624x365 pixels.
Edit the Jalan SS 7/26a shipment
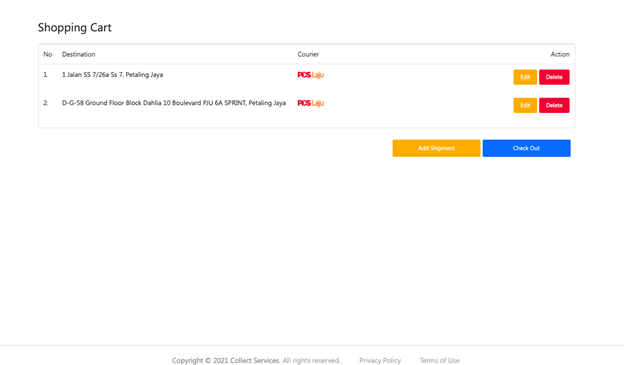click(x=525, y=77)
